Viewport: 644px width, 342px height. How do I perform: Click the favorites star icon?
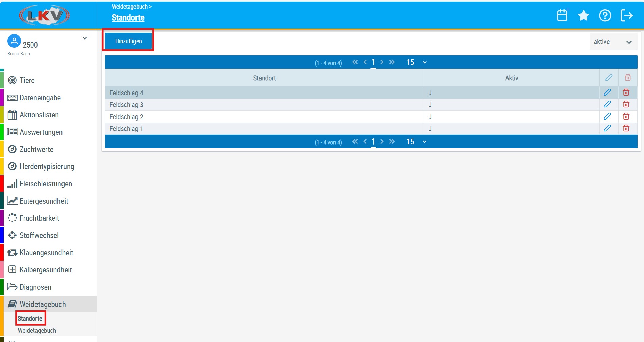[x=584, y=15]
